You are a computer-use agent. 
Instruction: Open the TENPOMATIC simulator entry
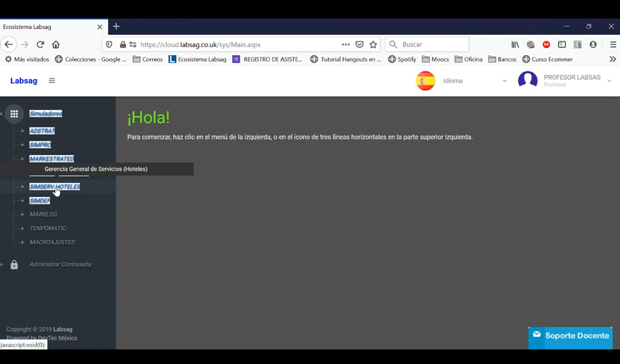(x=48, y=228)
